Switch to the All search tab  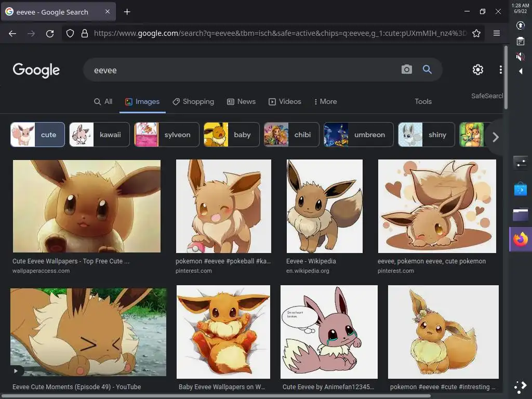[103, 101]
